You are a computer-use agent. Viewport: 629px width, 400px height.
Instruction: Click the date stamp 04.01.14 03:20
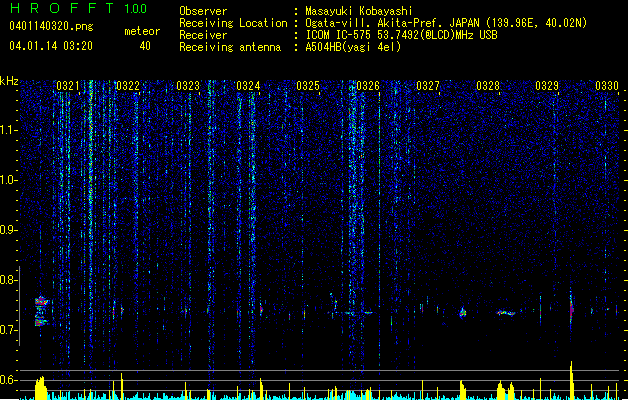pos(51,46)
